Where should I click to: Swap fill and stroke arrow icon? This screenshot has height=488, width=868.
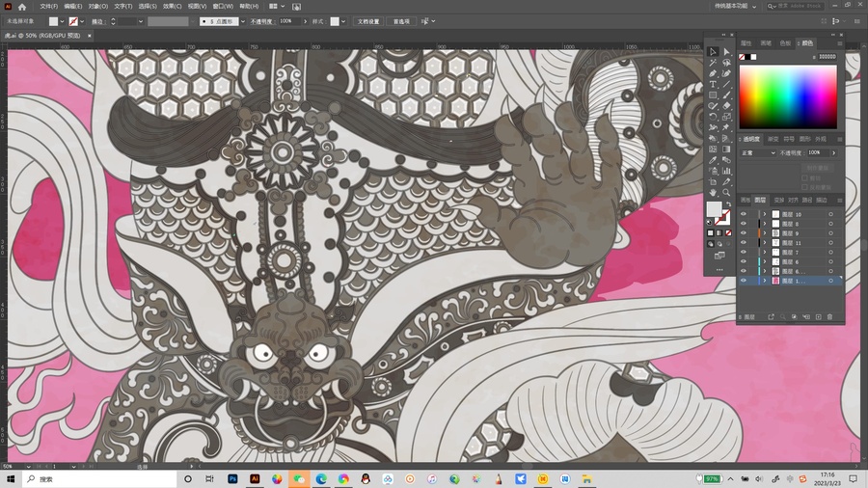[730, 203]
